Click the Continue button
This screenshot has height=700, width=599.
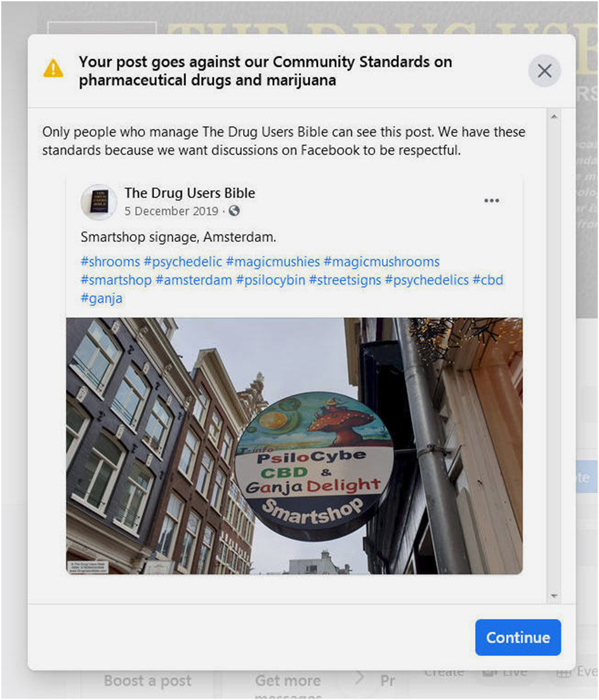tap(518, 637)
